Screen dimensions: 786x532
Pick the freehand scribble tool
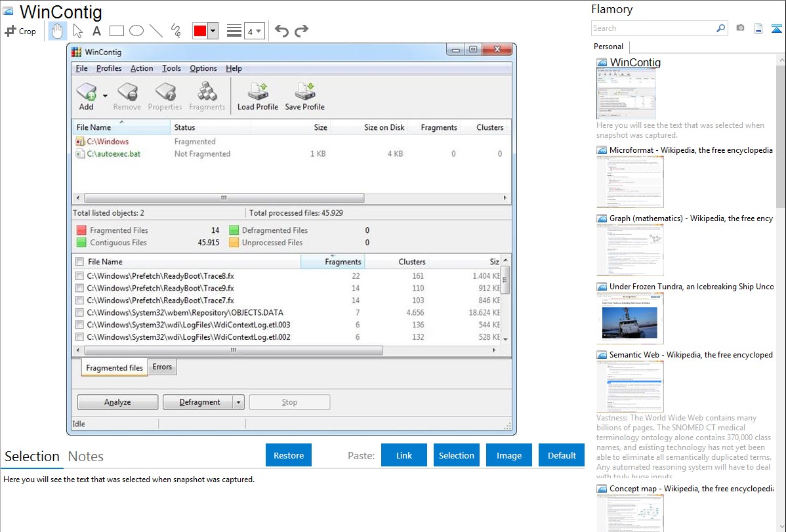176,31
